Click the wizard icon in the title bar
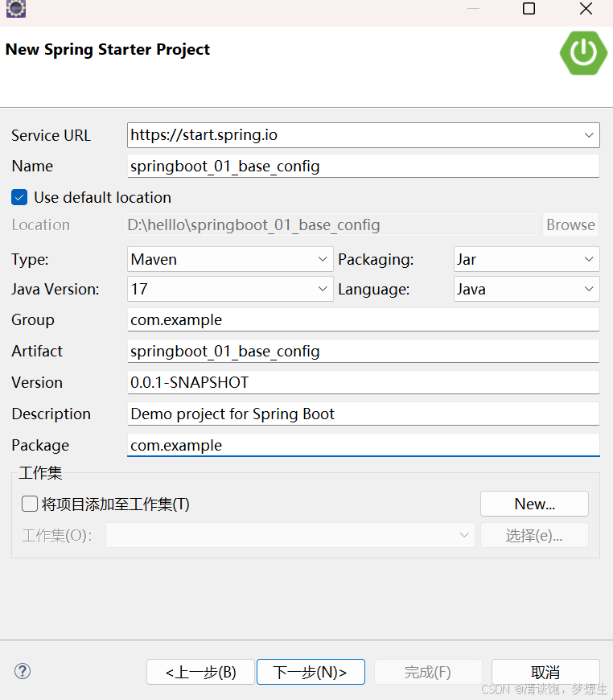This screenshot has width=613, height=700. 15,9
